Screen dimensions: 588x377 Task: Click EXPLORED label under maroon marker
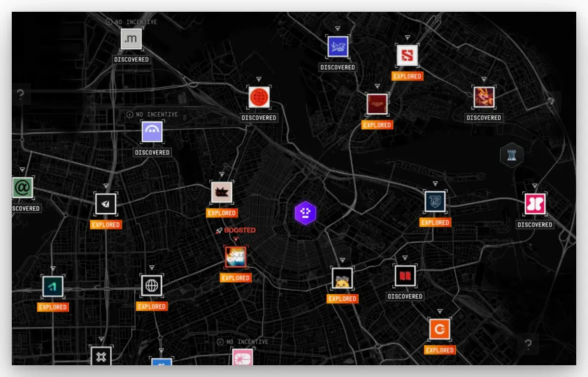(377, 125)
